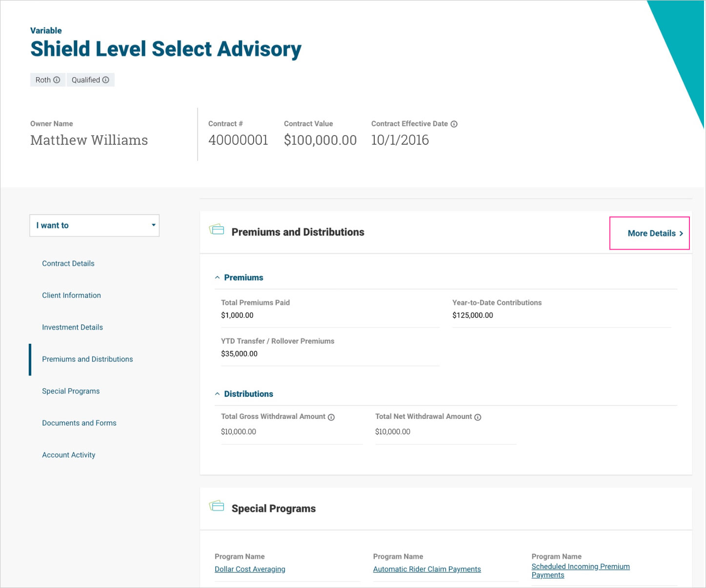This screenshot has height=588, width=706.
Task: Collapse the Distributions section
Action: (x=218, y=394)
